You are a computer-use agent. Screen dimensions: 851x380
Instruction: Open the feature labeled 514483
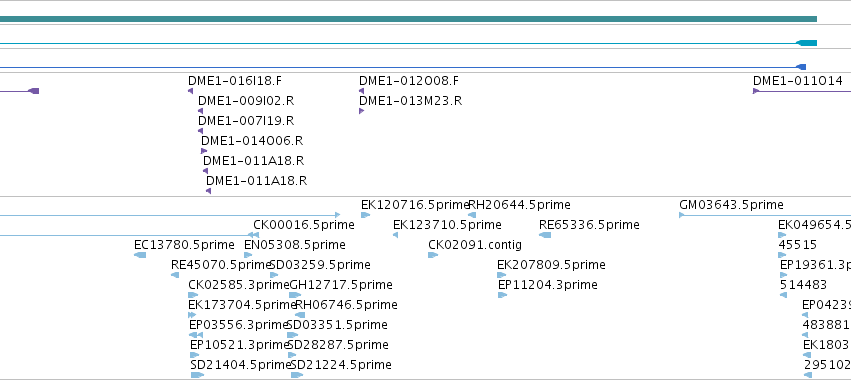coord(803,285)
